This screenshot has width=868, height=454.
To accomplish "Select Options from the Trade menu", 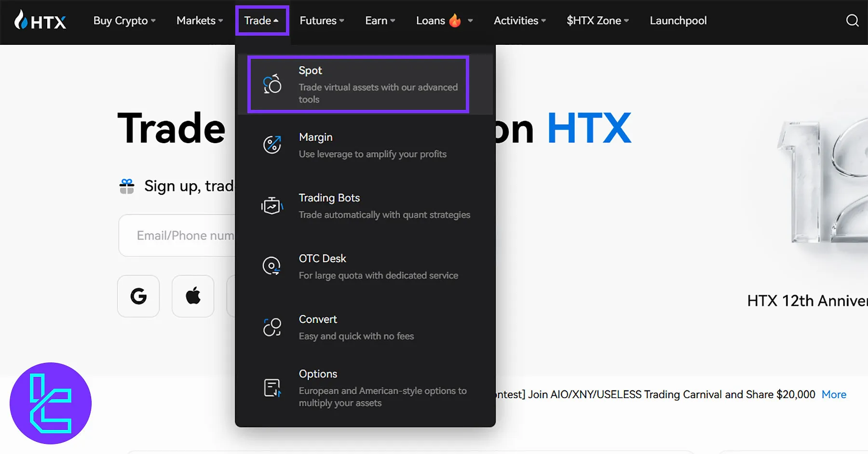I will tap(365, 388).
